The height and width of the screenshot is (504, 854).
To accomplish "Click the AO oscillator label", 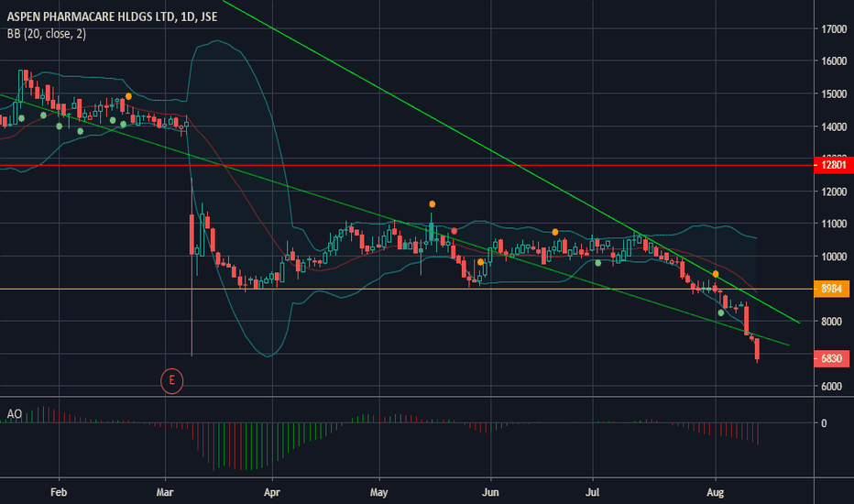I will coord(14,414).
